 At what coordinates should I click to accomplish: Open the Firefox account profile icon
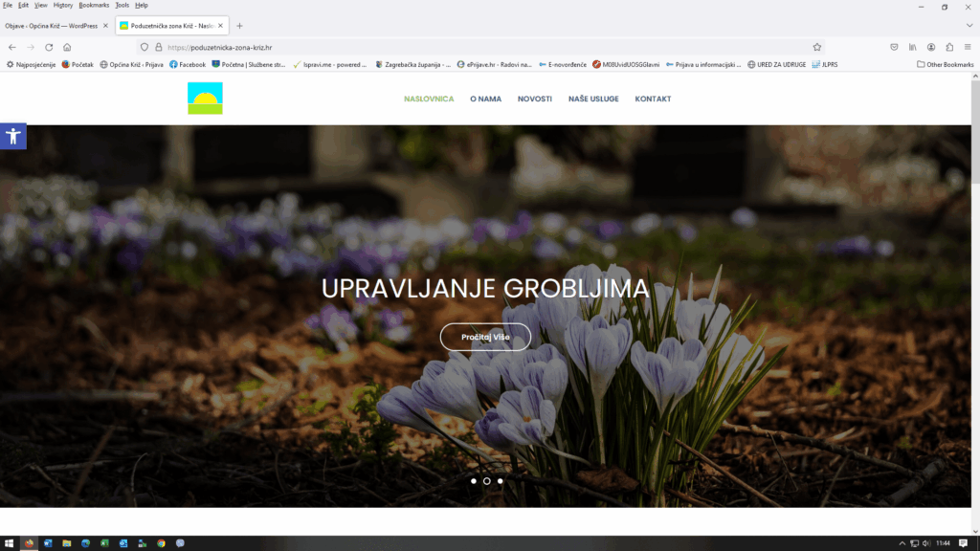tap(931, 47)
